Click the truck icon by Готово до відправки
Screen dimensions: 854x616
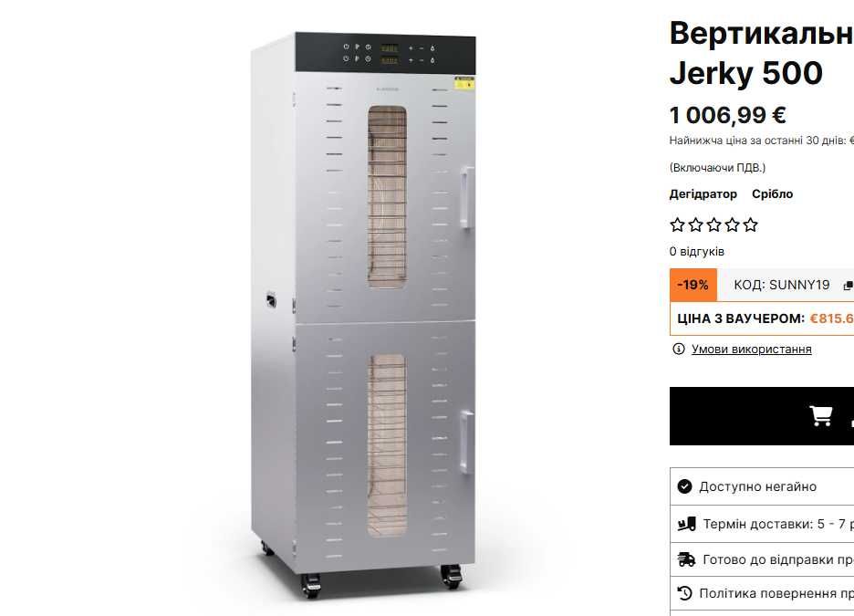(686, 559)
